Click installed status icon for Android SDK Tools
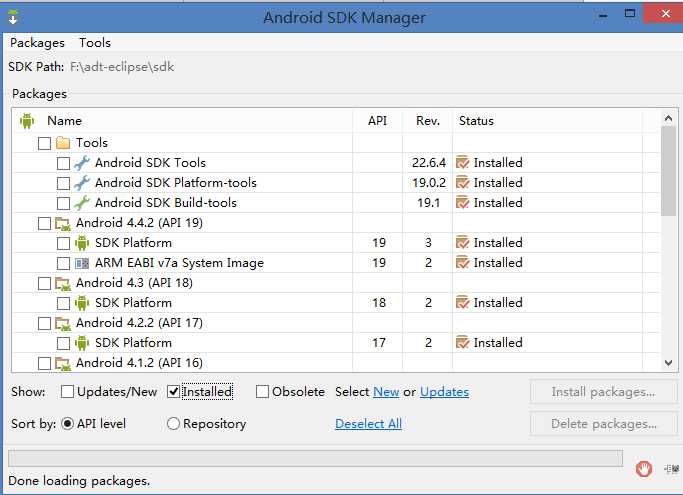Image resolution: width=683 pixels, height=495 pixels. click(463, 163)
